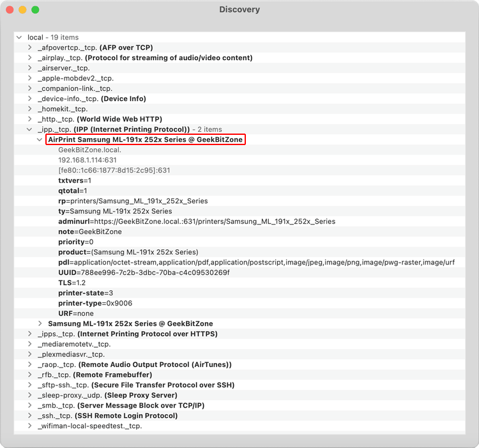Image resolution: width=479 pixels, height=448 pixels.
Task: Expand the _wifiman-local-speedtest._tcp. chevron
Action: (29, 426)
